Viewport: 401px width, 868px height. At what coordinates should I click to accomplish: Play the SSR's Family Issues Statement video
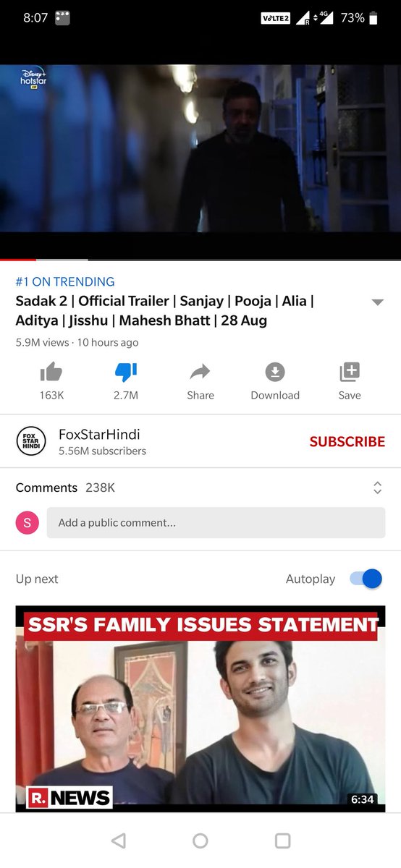tap(200, 709)
